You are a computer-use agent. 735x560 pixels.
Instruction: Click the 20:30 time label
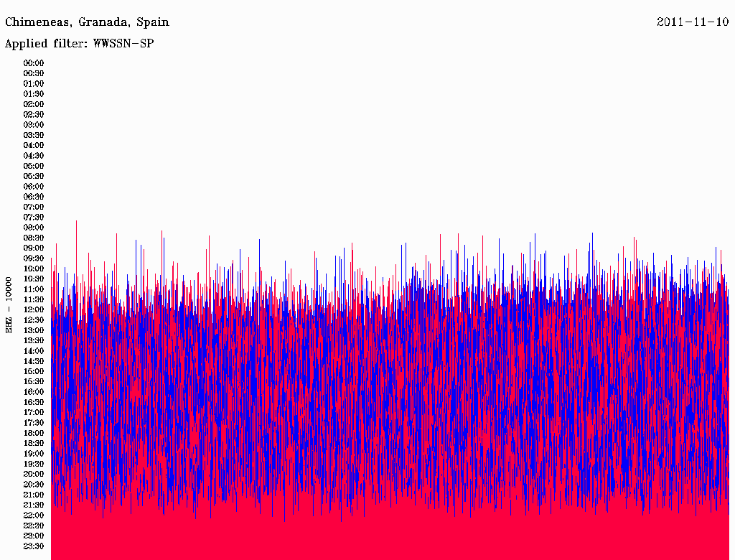pyautogui.click(x=34, y=484)
